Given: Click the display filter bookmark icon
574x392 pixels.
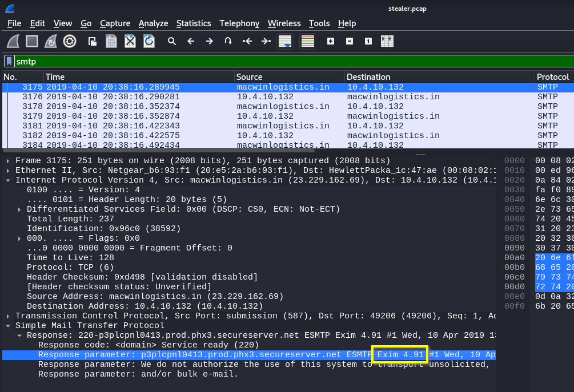Looking at the screenshot, I should [x=9, y=61].
